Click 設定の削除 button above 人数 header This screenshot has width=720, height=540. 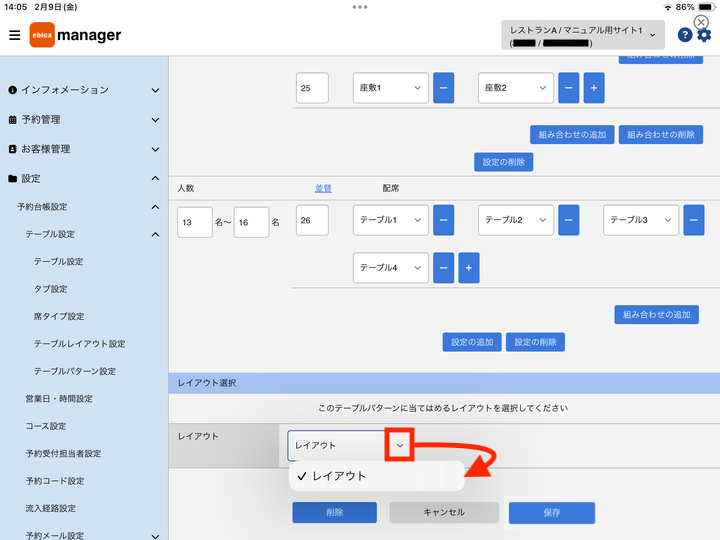coord(504,162)
